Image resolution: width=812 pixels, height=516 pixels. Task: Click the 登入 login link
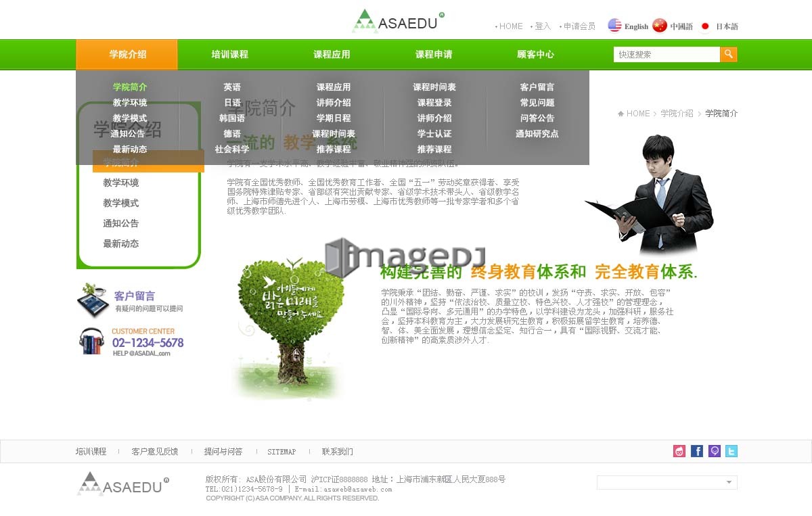point(543,26)
